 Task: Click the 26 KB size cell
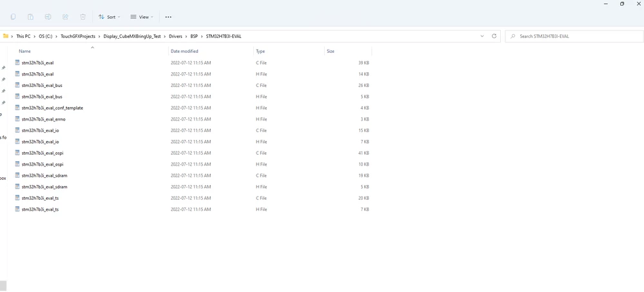tap(364, 86)
